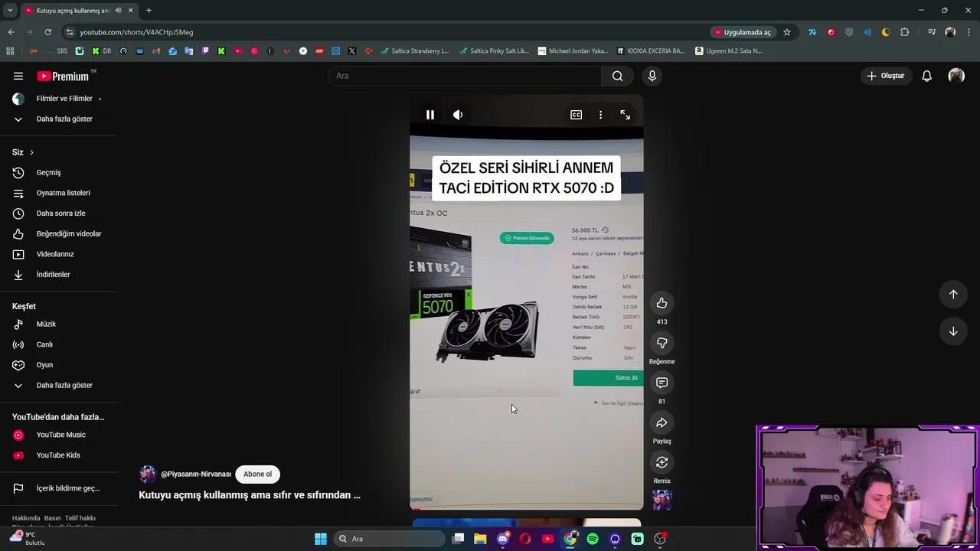Click Uygulamada aç to open in app
The image size is (980, 551).
pos(743,32)
